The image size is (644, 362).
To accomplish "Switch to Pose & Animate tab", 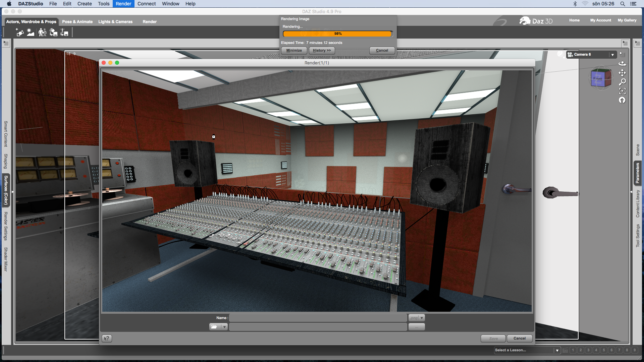I will coord(77,22).
